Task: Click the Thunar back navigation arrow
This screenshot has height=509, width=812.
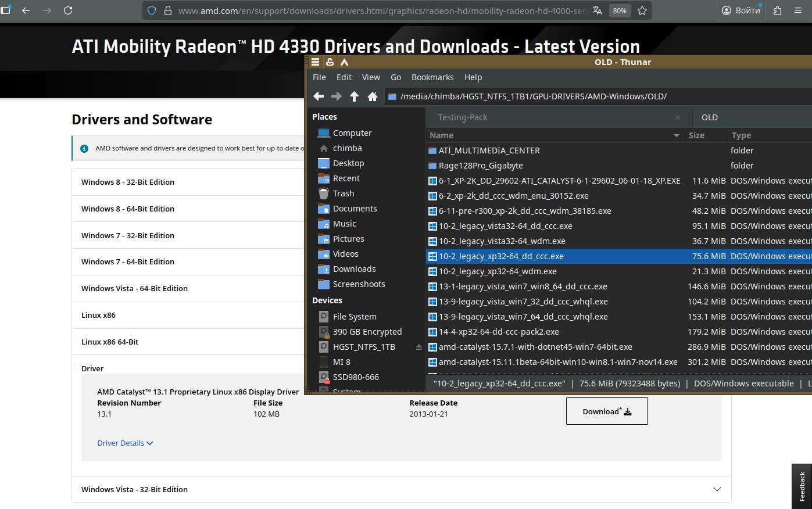Action: pyautogui.click(x=318, y=96)
